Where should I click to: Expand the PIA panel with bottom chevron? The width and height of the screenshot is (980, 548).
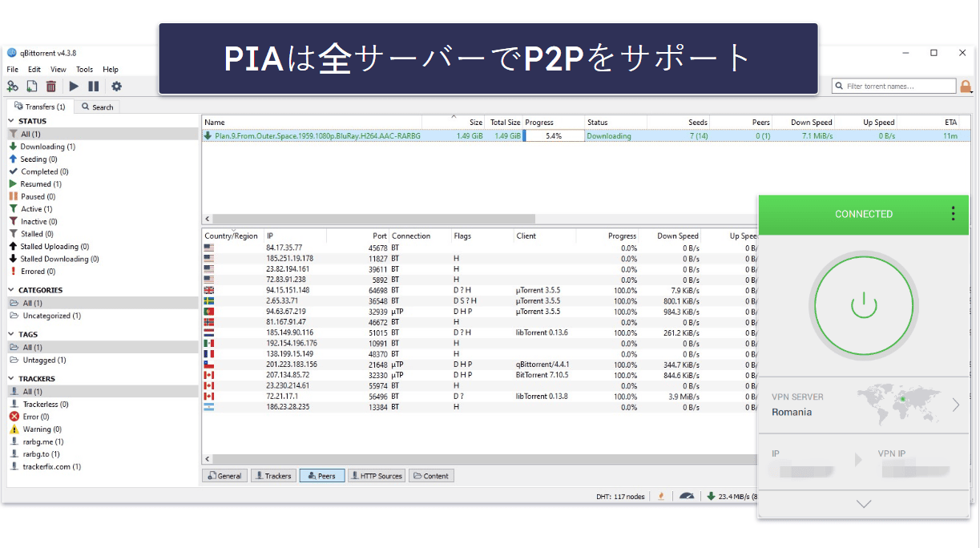coord(864,504)
